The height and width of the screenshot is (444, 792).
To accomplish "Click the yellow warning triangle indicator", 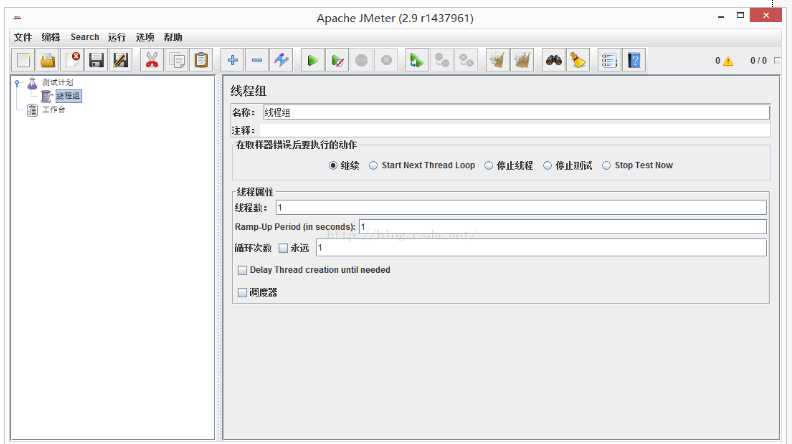I will coord(728,61).
